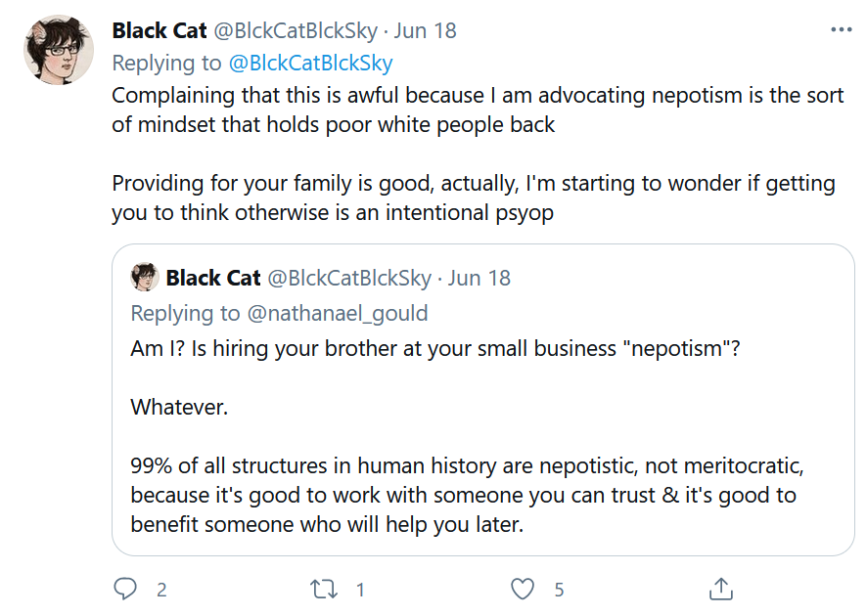Open the share tweet icon
867x616 pixels.
pos(720,589)
